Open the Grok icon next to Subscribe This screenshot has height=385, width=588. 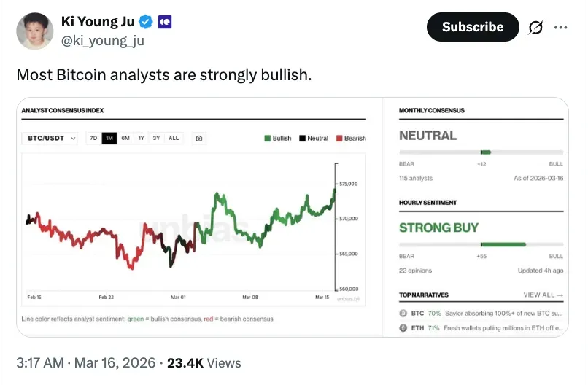535,28
